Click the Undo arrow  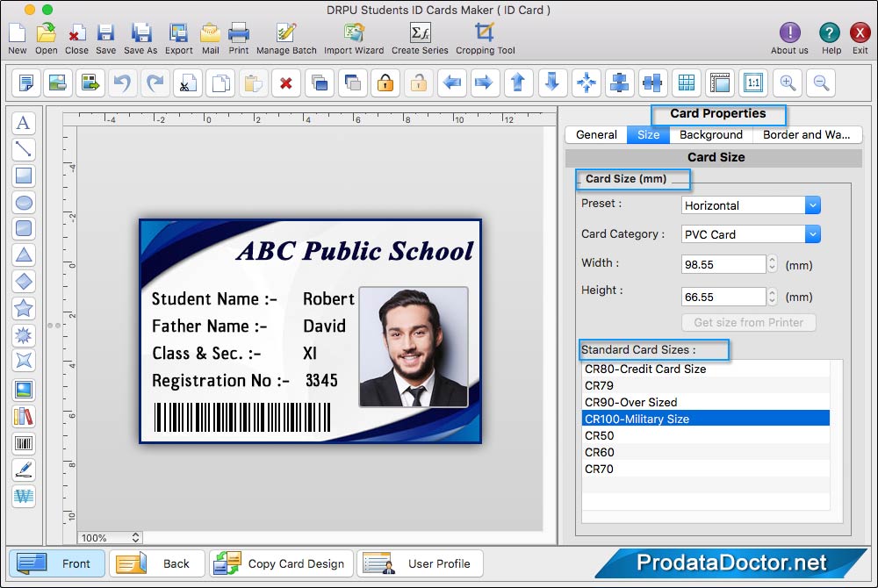click(122, 82)
